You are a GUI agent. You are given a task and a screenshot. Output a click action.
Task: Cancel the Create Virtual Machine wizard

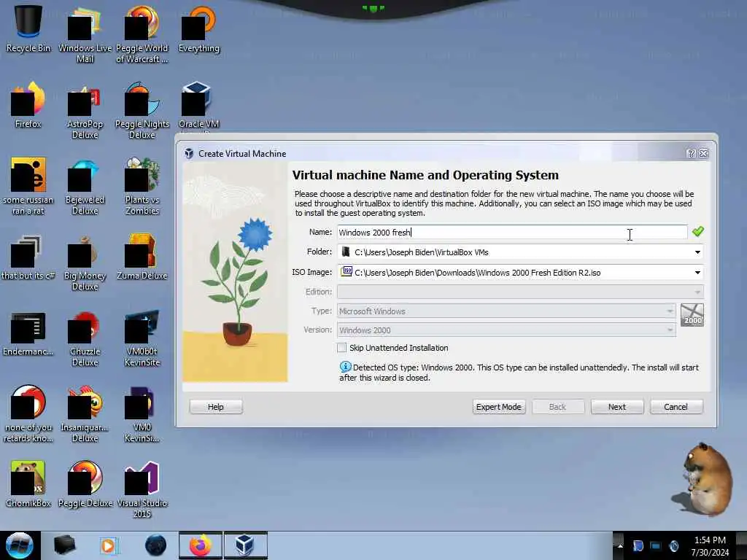pos(676,407)
